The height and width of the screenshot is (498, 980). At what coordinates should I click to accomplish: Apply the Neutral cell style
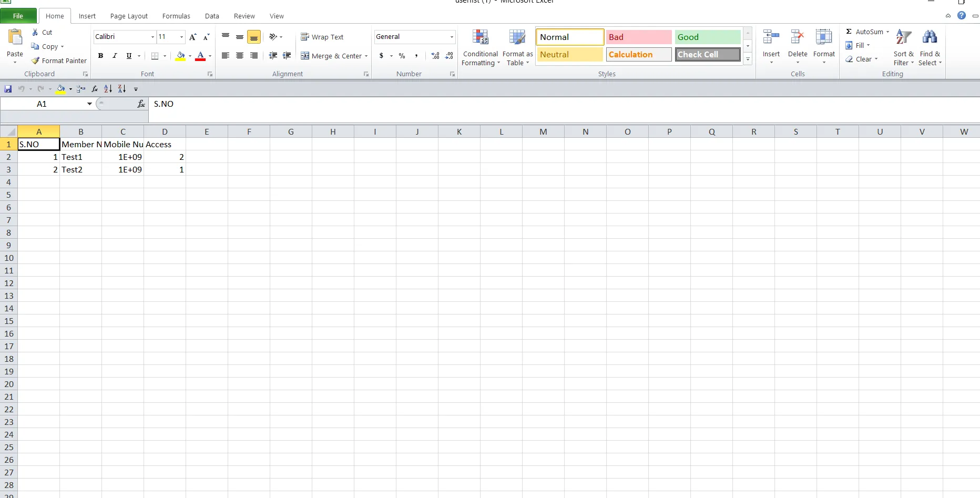click(x=570, y=54)
